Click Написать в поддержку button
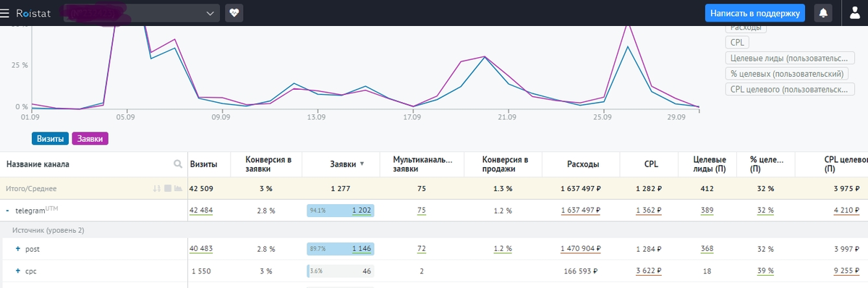The height and width of the screenshot is (288, 868). pyautogui.click(x=755, y=13)
